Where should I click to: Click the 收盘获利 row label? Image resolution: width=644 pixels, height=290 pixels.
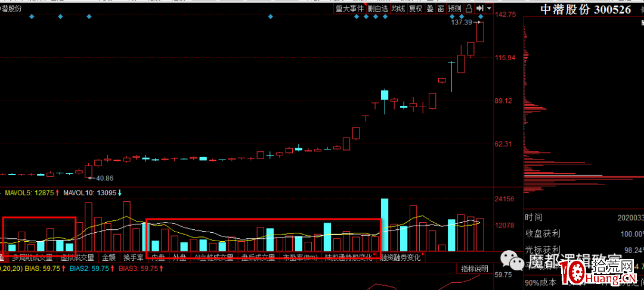pyautogui.click(x=542, y=234)
